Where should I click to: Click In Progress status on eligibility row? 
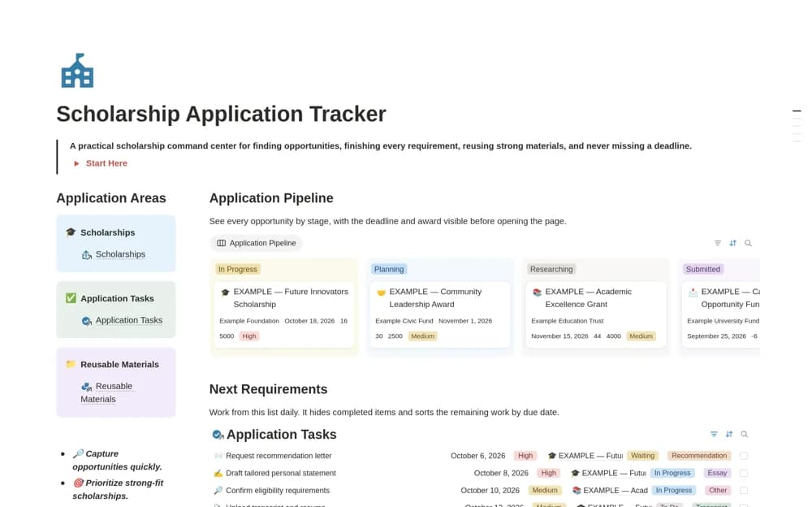click(674, 490)
